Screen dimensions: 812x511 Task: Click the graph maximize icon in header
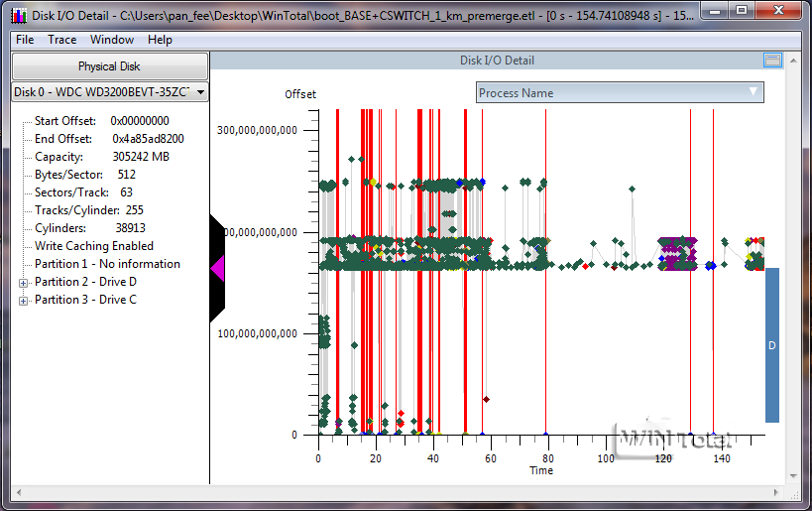772,61
